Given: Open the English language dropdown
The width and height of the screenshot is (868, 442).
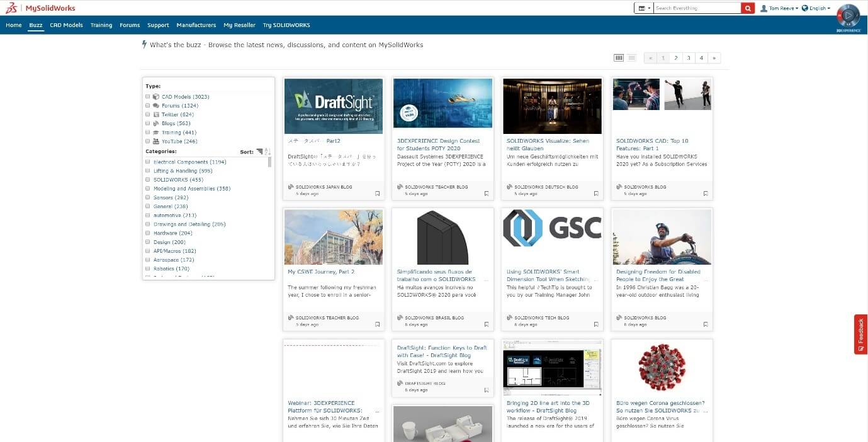Looking at the screenshot, I should (820, 8).
